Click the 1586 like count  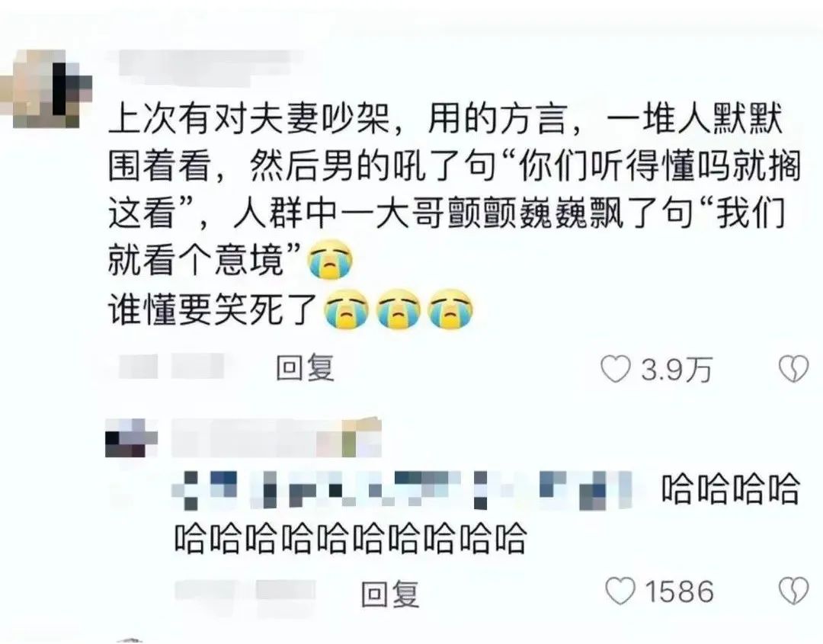tap(679, 591)
